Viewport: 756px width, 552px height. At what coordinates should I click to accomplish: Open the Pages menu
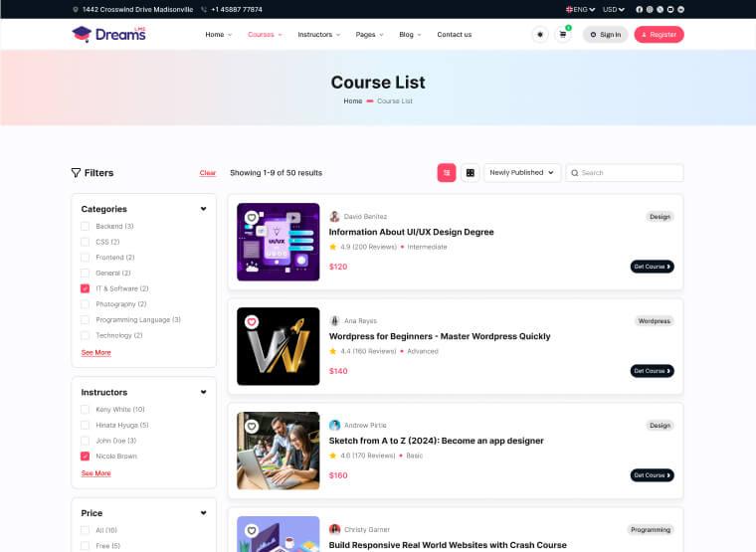coord(369,35)
